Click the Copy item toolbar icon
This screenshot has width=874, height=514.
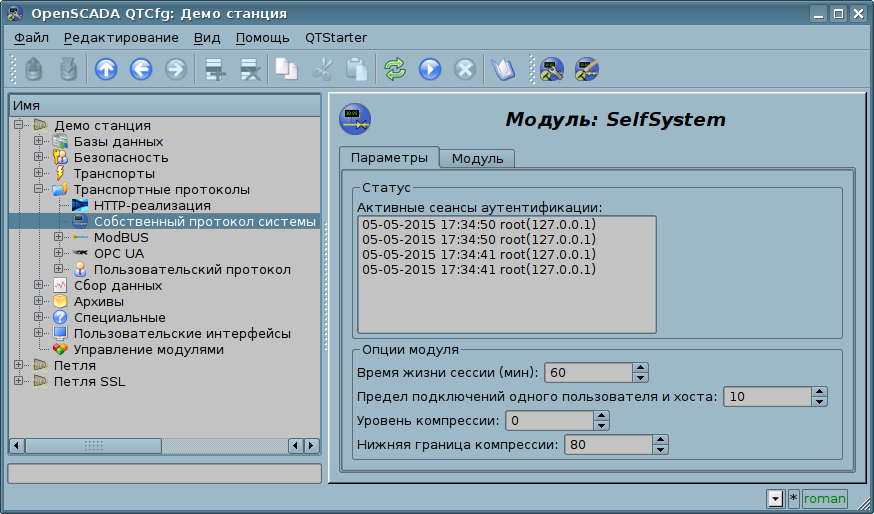287,70
